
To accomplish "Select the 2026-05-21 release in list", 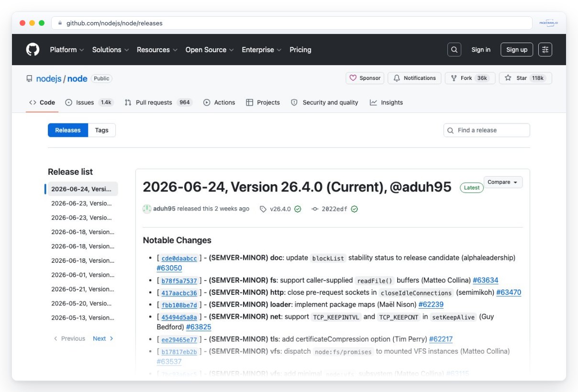I will tap(82, 289).
